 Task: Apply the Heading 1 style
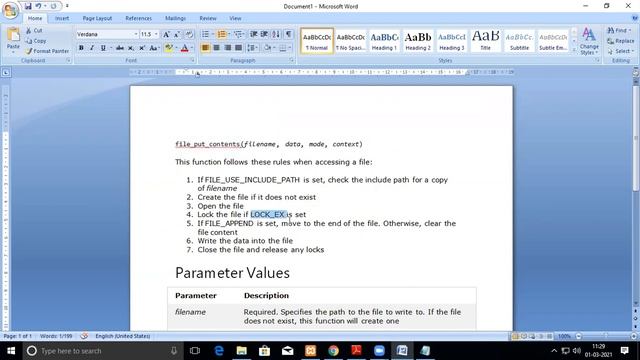[384, 41]
